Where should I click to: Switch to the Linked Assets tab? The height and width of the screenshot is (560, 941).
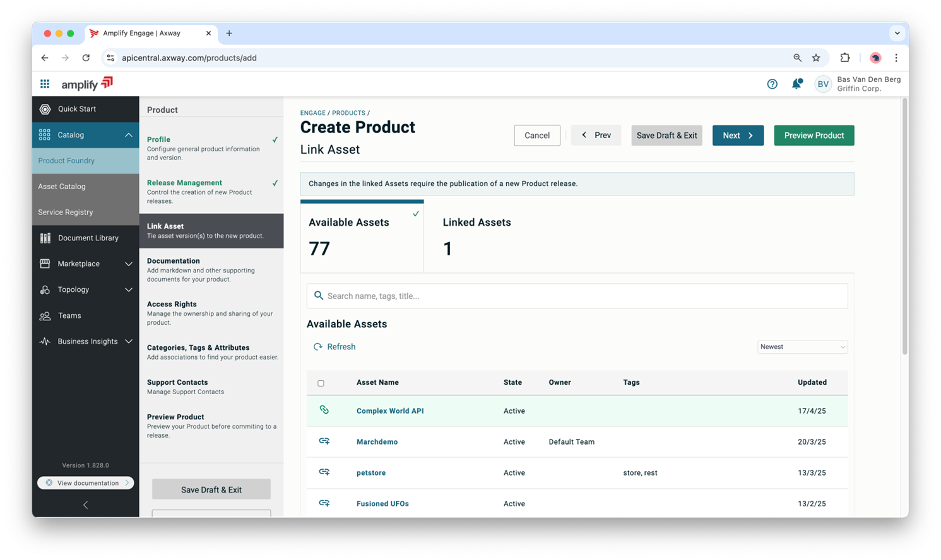476,236
